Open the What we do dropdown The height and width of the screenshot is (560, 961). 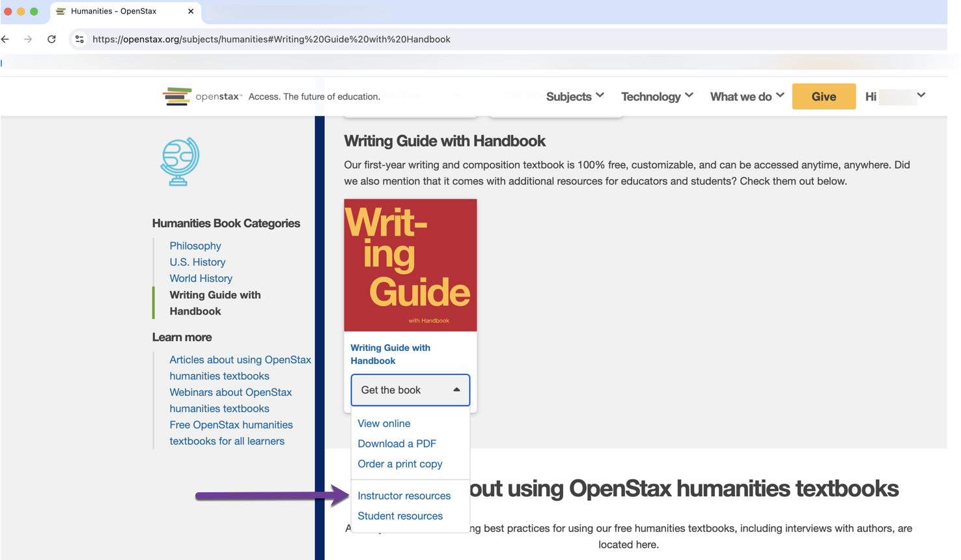tap(745, 96)
